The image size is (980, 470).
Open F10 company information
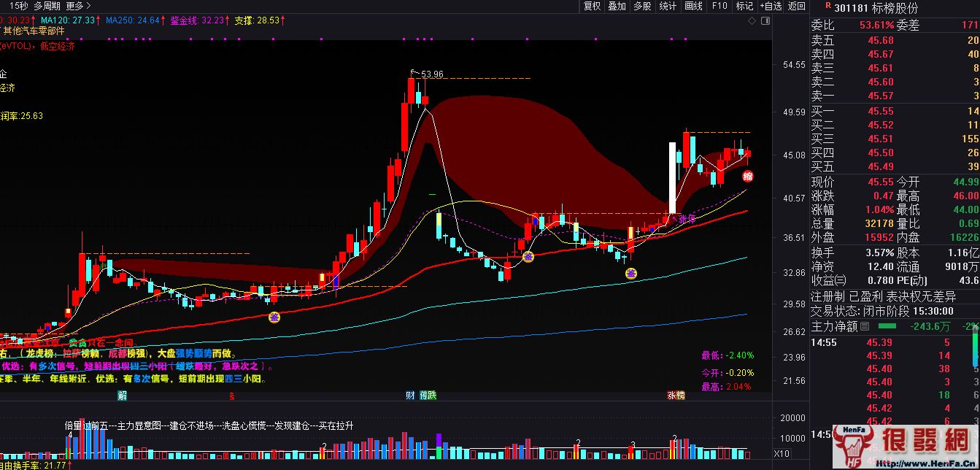[719, 6]
